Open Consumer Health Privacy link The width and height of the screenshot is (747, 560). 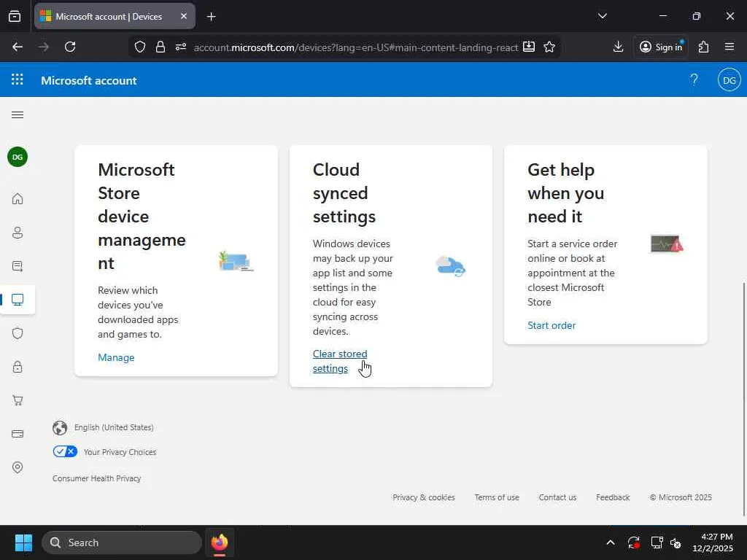97,478
